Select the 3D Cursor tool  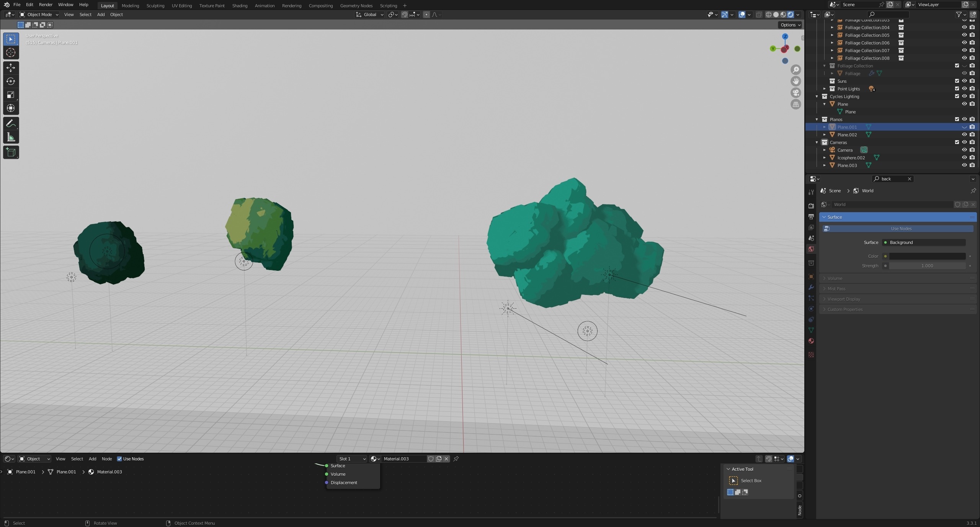coord(11,53)
